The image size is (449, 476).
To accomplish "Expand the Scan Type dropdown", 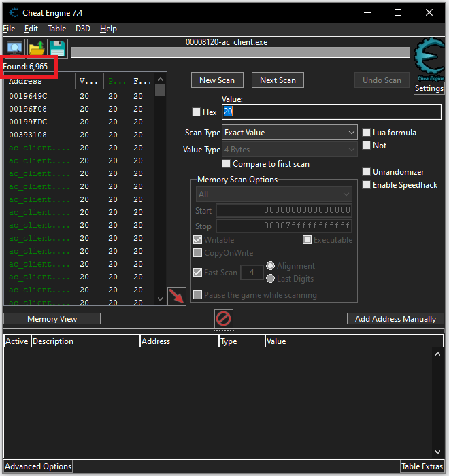I will (x=289, y=133).
